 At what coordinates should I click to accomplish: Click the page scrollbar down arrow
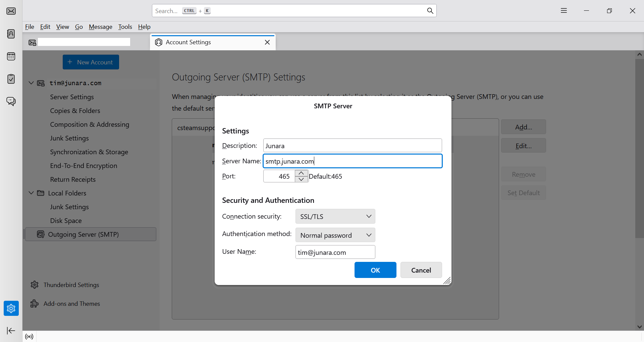(x=639, y=327)
